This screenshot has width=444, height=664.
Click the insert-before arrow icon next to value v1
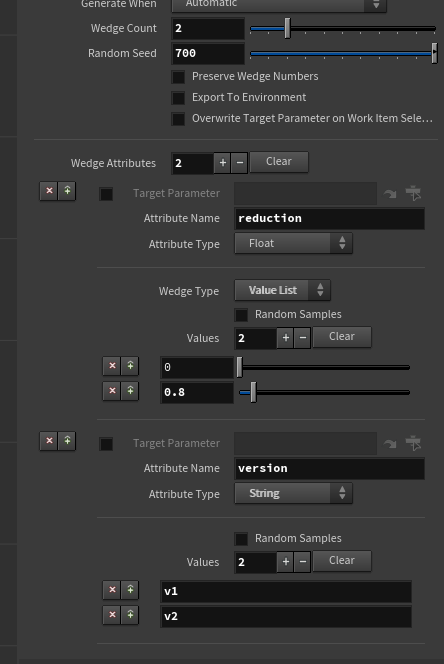130,590
